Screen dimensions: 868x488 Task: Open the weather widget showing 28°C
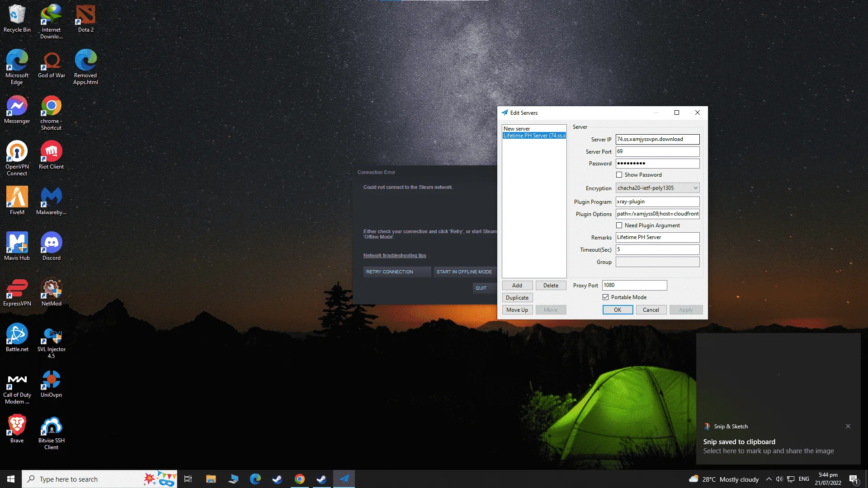coord(724,479)
